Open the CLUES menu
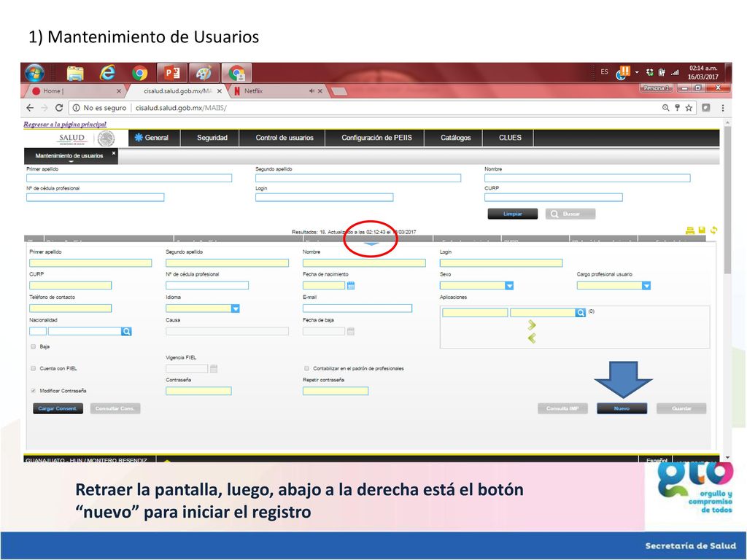747x560 pixels. pyautogui.click(x=510, y=138)
